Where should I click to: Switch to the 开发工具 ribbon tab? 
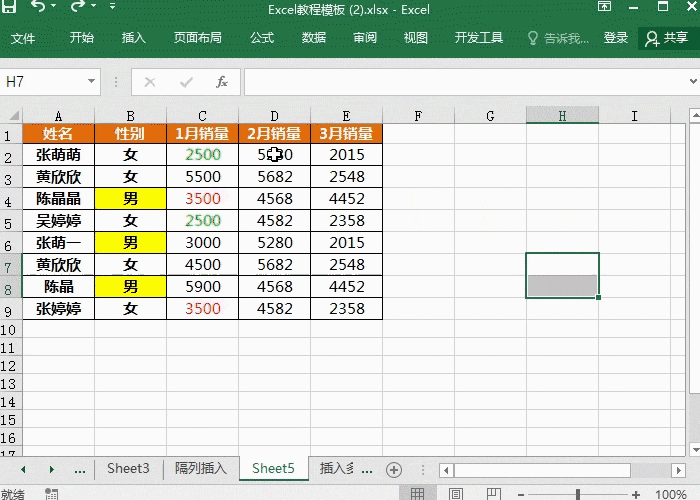pyautogui.click(x=479, y=38)
